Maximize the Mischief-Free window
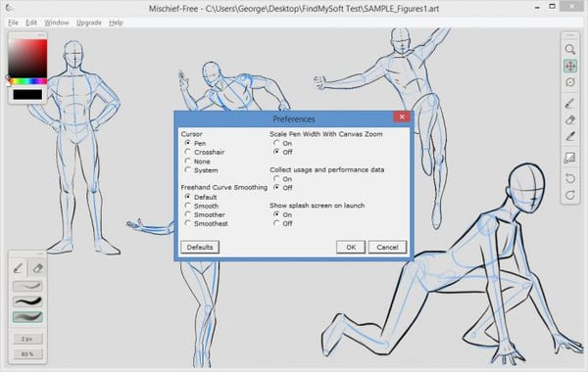588x372 pixels. click(x=552, y=7)
